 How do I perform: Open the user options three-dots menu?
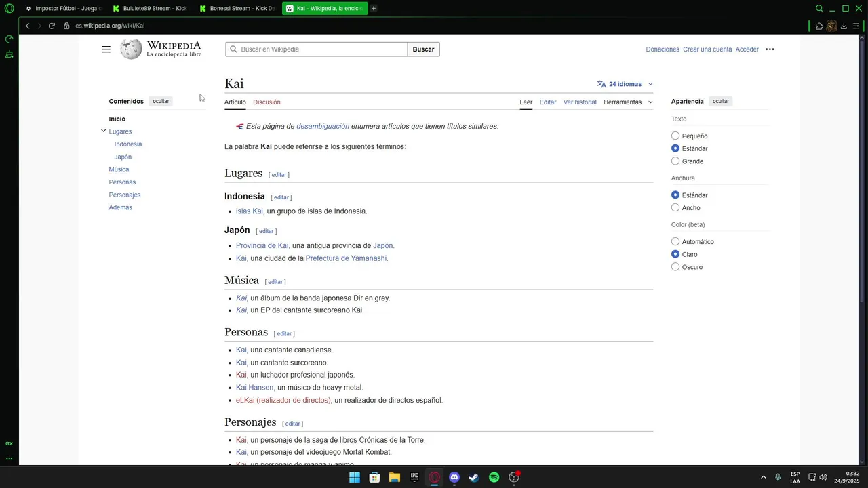(770, 49)
